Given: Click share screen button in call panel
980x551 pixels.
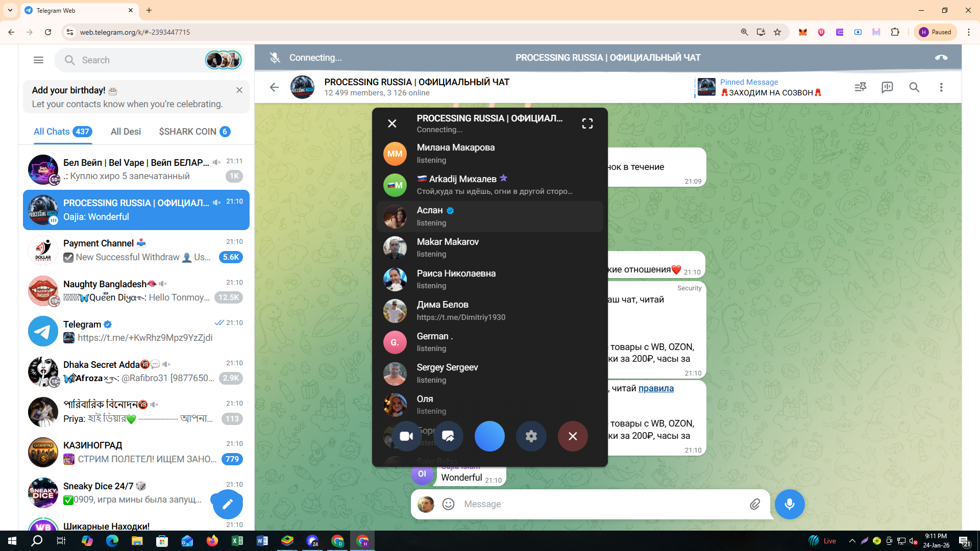Looking at the screenshot, I should tap(448, 436).
